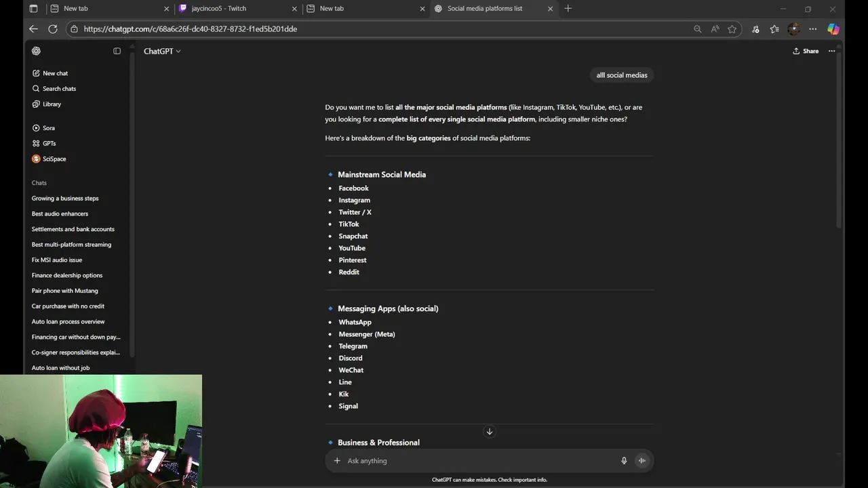Open a new browser tab with plus
The height and width of the screenshot is (488, 868).
point(568,9)
